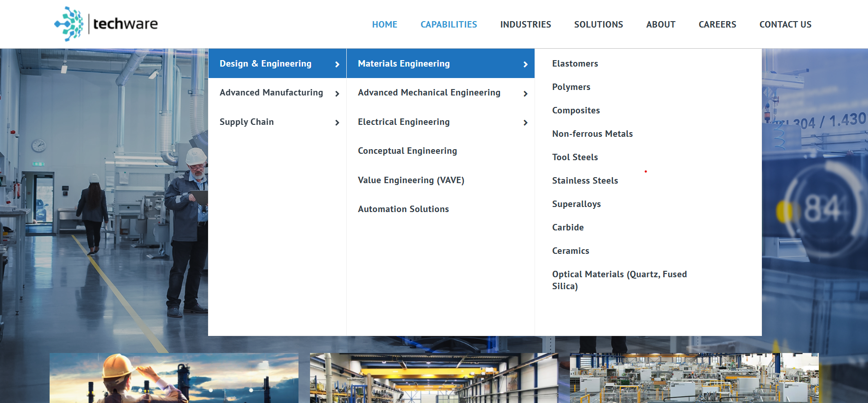
Task: Open the Contact Us page
Action: click(785, 24)
